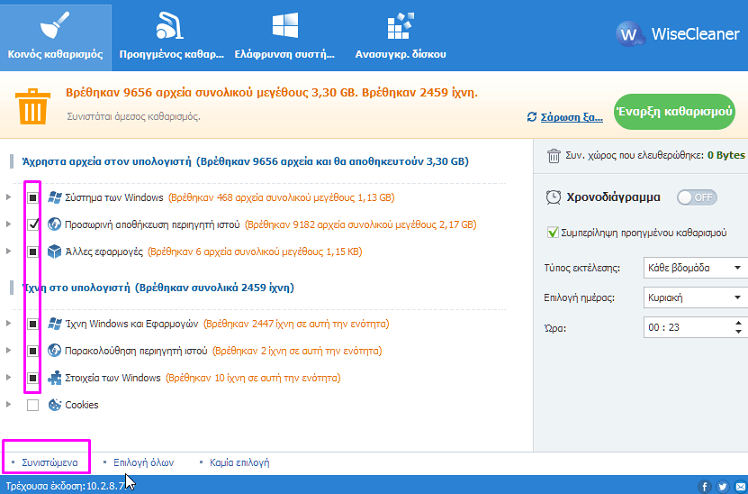The width and height of the screenshot is (748, 494).
Task: Decrease time with down stepper arrow
Action: pyautogui.click(x=738, y=332)
